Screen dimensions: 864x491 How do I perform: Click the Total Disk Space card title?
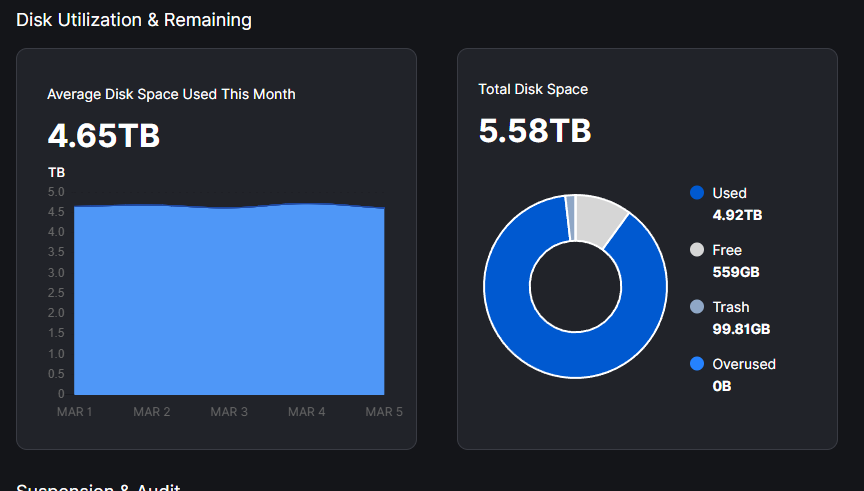tap(533, 89)
